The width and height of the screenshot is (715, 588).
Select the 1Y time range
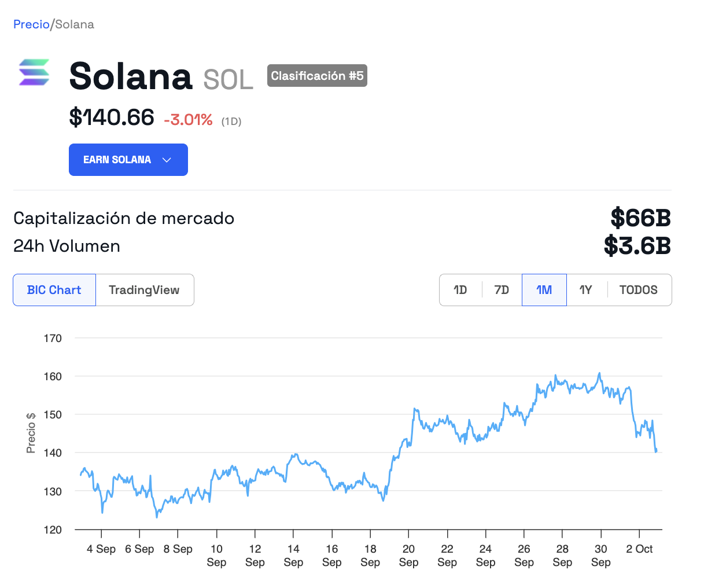coord(586,290)
